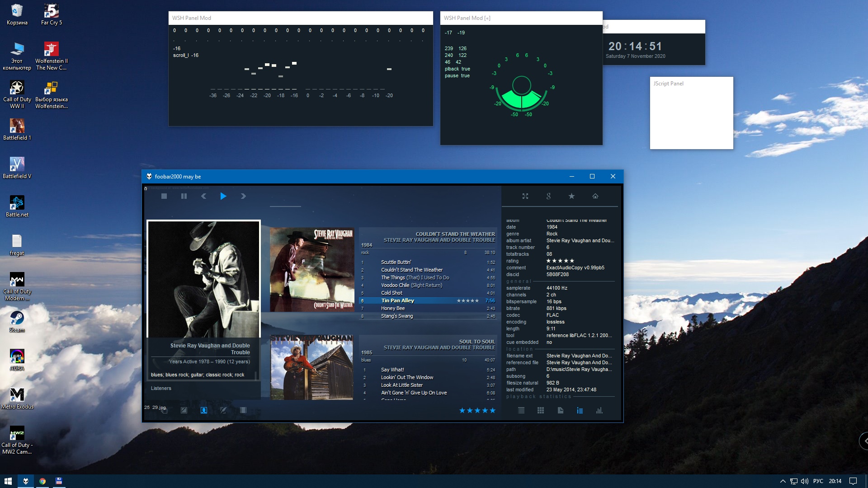Click the fullscreen expand icon
Image resolution: width=868 pixels, height=488 pixels.
click(525, 196)
